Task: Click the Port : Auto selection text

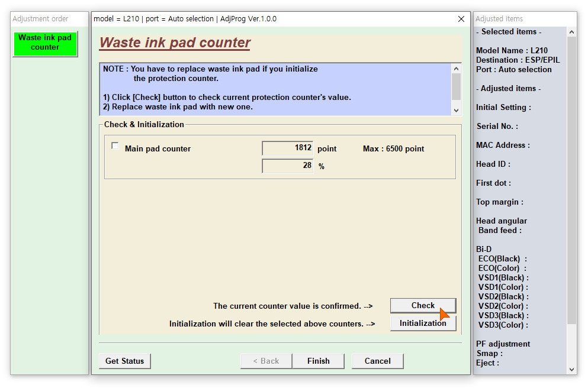Action: coord(514,69)
